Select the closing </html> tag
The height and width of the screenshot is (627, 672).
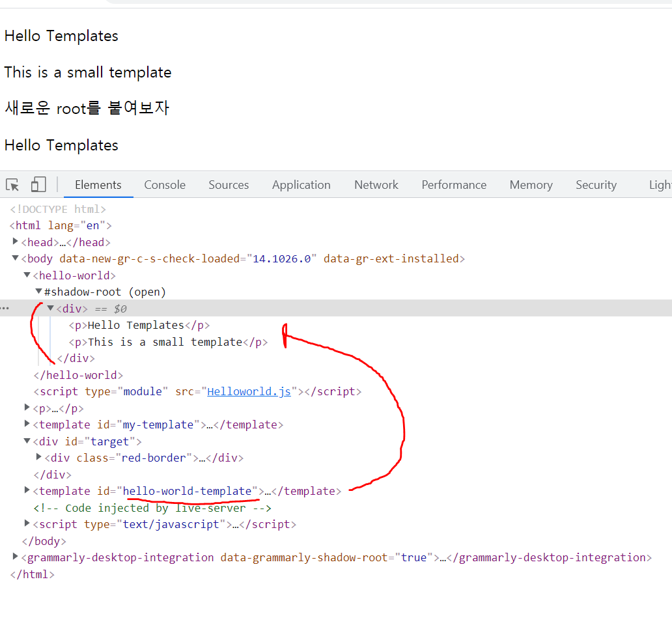pos(33,575)
